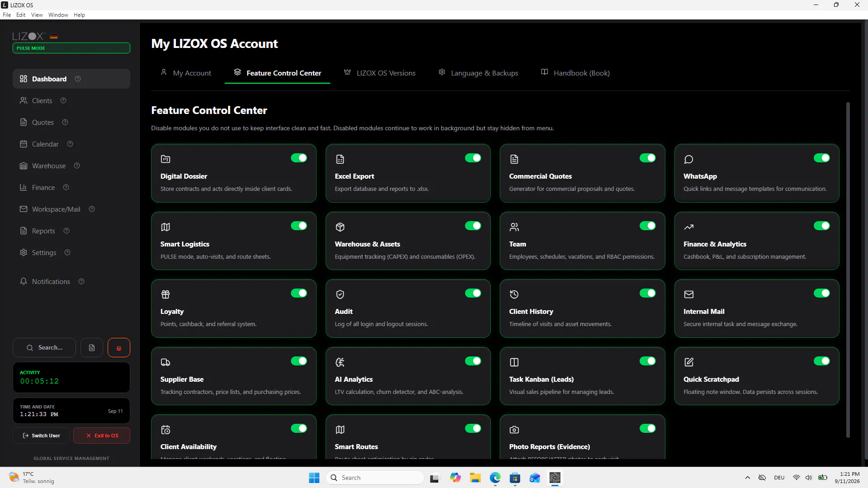868x488 pixels.
Task: Click the help icon beside Reports
Action: click(x=66, y=231)
